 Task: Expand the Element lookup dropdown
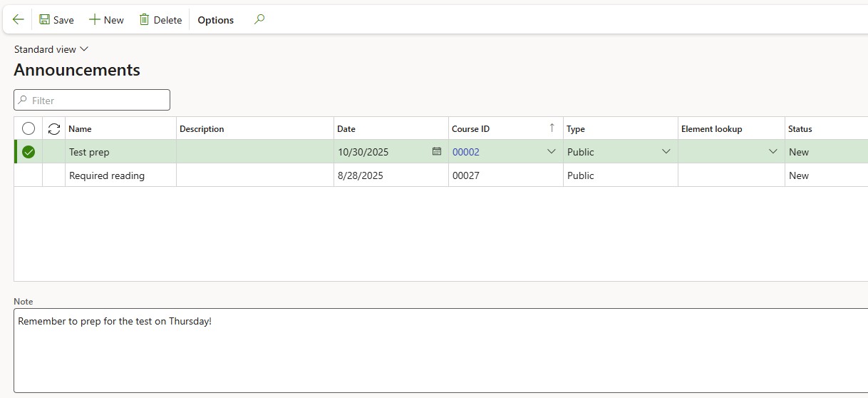tap(773, 152)
